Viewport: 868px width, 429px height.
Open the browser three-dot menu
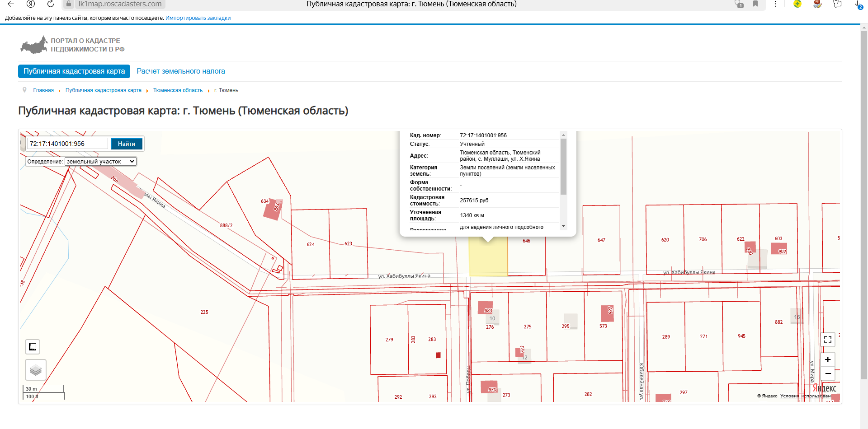coord(775,4)
